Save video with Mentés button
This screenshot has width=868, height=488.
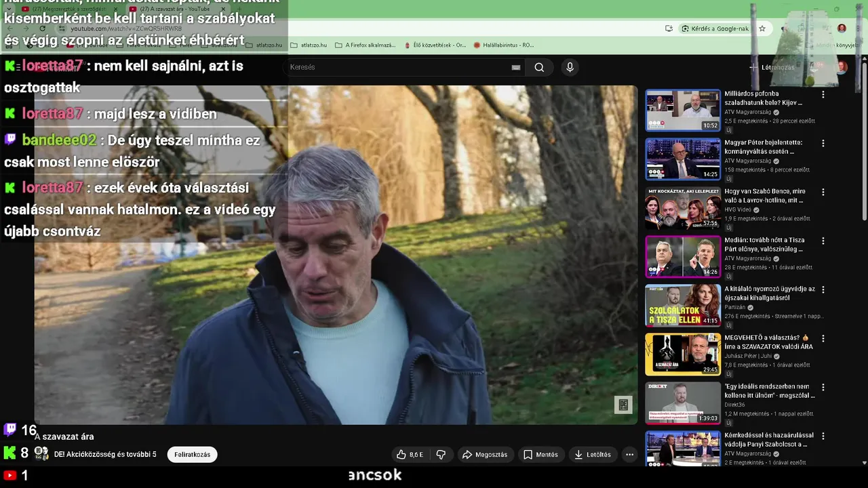(x=540, y=455)
